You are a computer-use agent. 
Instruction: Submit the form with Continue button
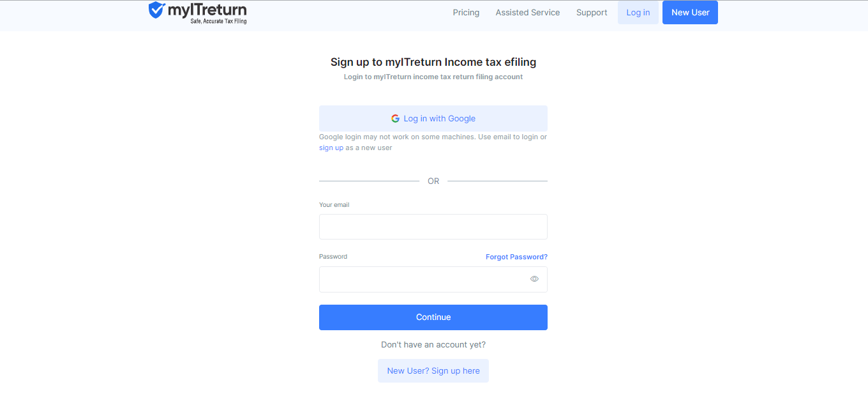[433, 317]
